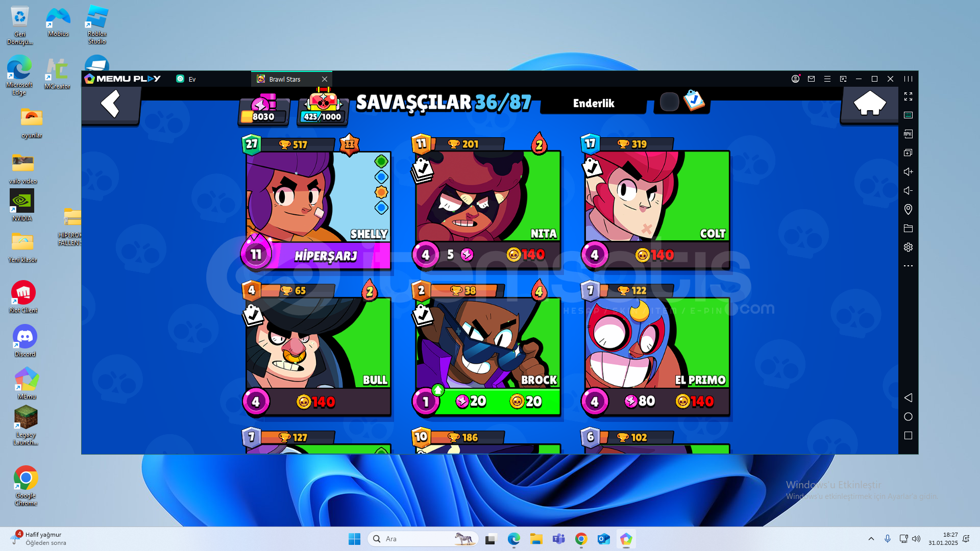Select the MCreator desktop shortcut
The image size is (980, 551).
[57, 73]
